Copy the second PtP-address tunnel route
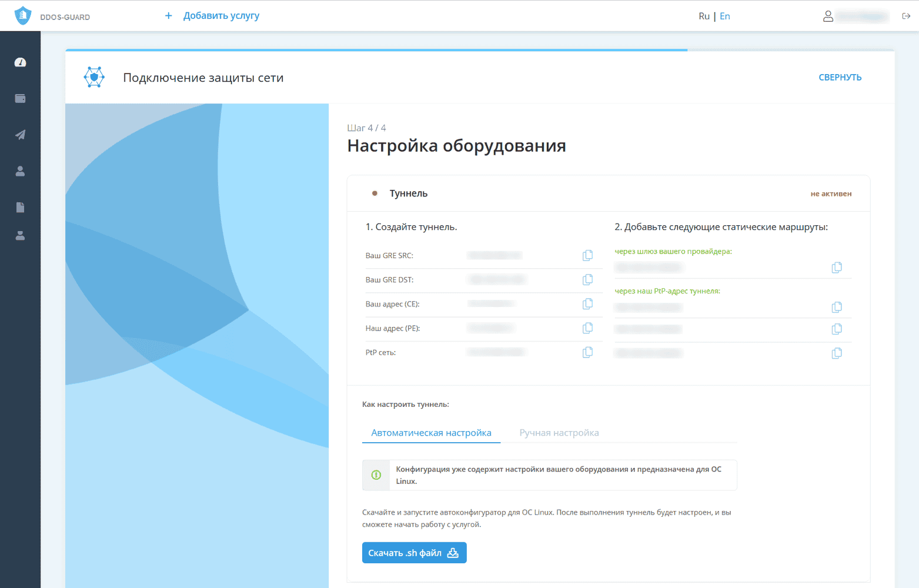This screenshot has width=919, height=588. click(837, 329)
